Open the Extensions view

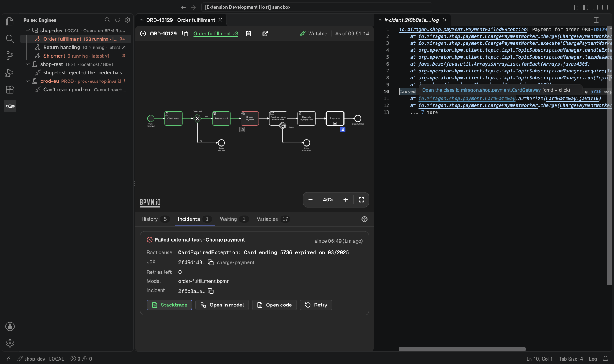coord(10,89)
